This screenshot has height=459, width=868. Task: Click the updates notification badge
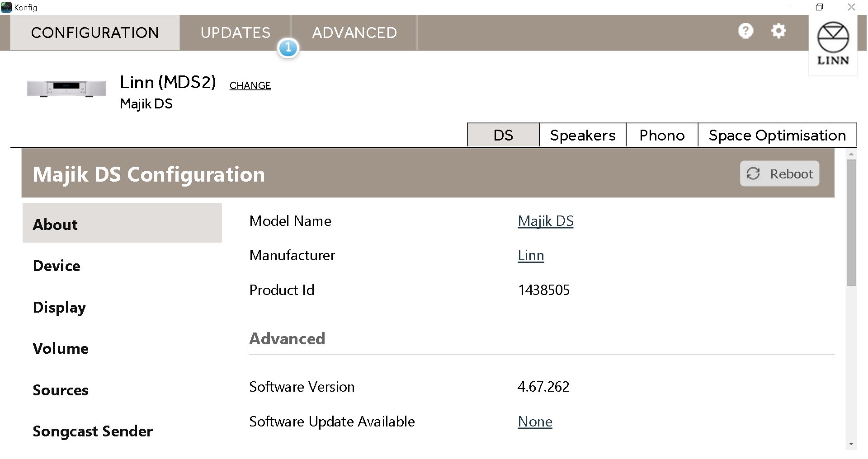click(x=288, y=48)
